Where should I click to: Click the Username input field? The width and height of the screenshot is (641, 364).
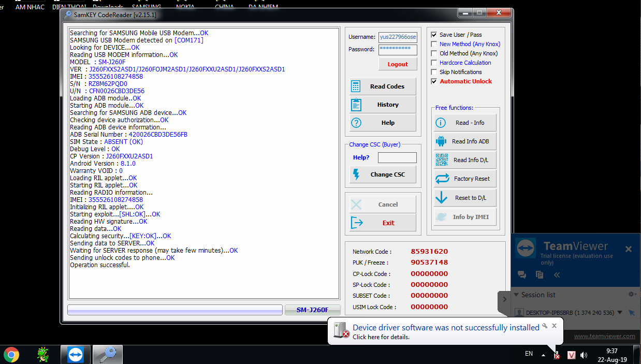(x=398, y=37)
